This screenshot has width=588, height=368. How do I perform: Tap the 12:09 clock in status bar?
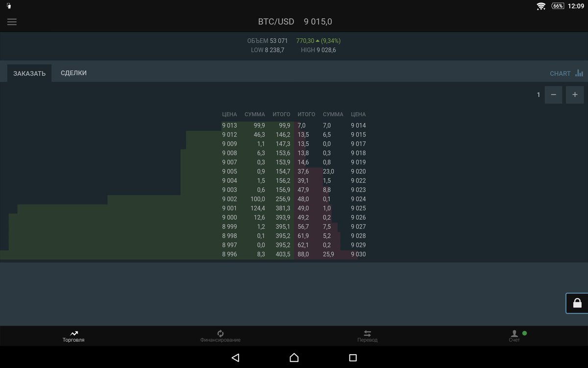[x=576, y=6]
